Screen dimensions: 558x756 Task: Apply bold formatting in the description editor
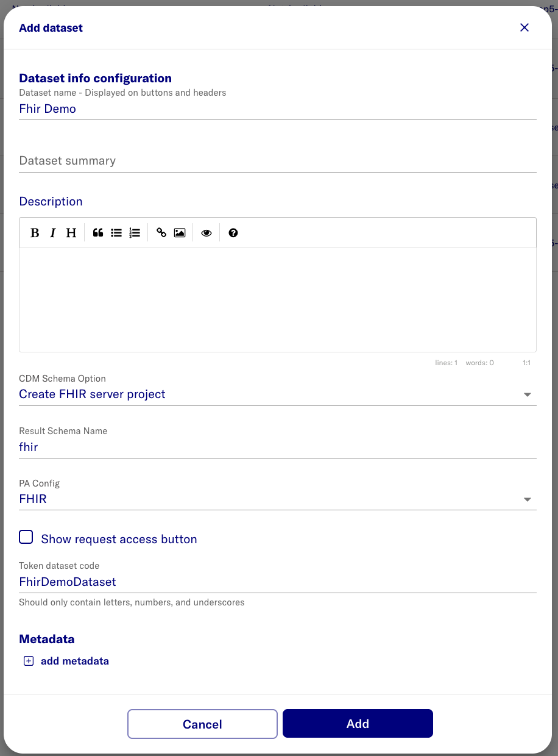[35, 232]
